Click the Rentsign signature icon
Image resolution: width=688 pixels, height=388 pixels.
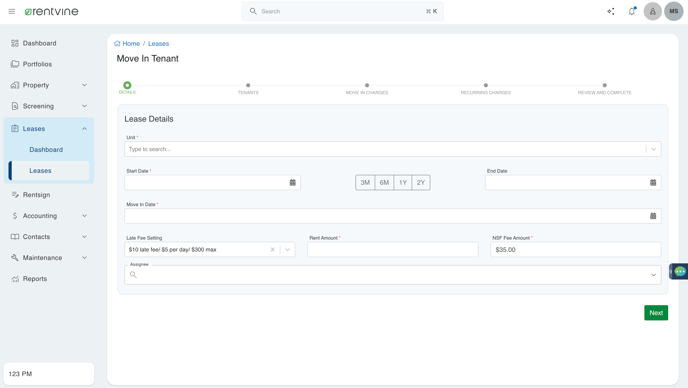pos(15,194)
